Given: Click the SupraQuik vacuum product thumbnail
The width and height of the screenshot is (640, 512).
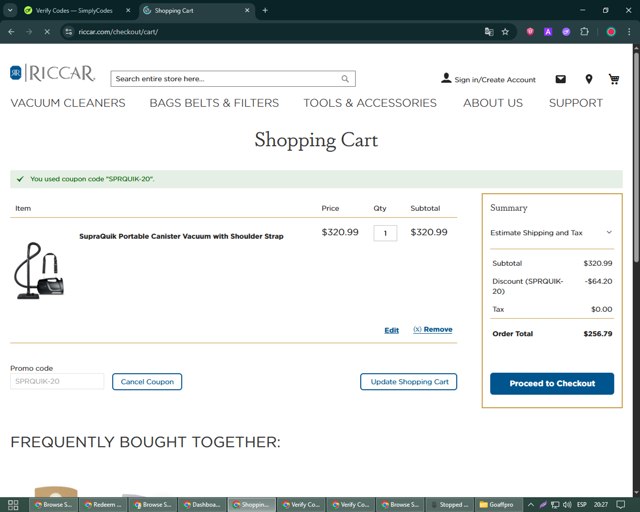Looking at the screenshot, I should (x=39, y=269).
